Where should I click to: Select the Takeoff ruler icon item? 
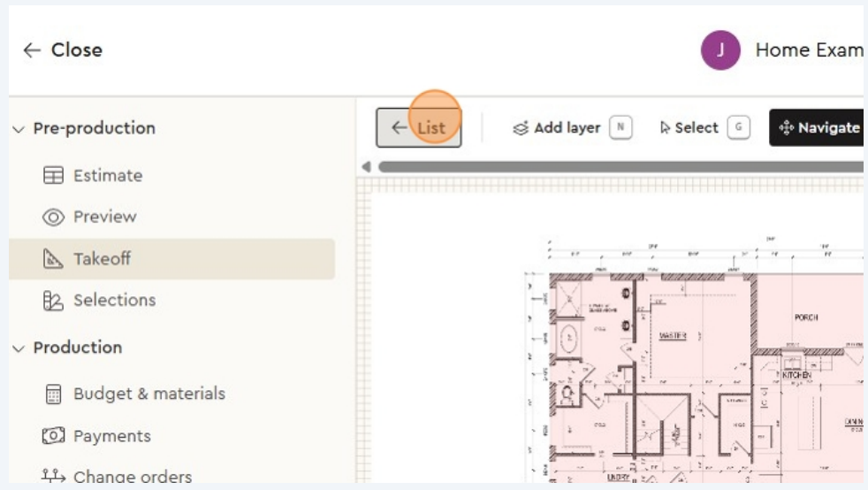54,259
